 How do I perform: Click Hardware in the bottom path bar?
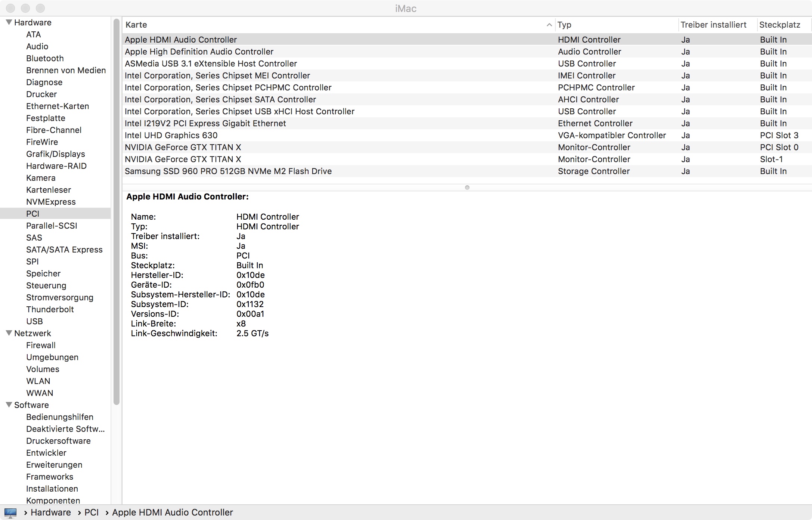pyautogui.click(x=50, y=513)
